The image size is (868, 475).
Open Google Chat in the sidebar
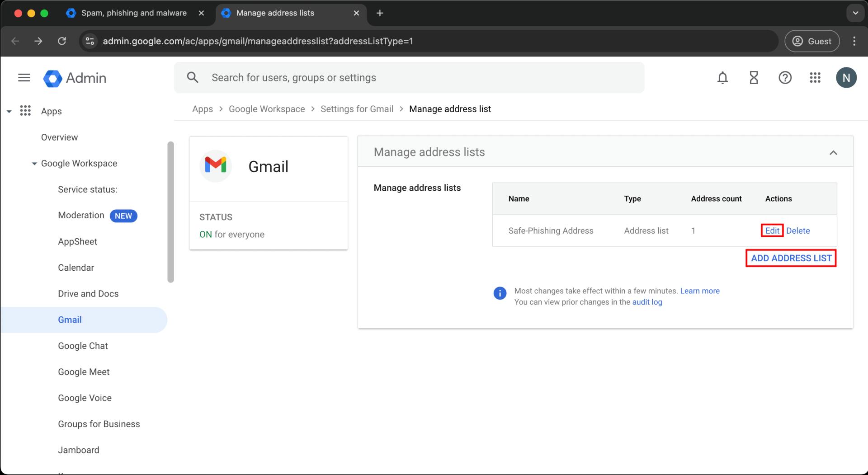[x=83, y=346]
